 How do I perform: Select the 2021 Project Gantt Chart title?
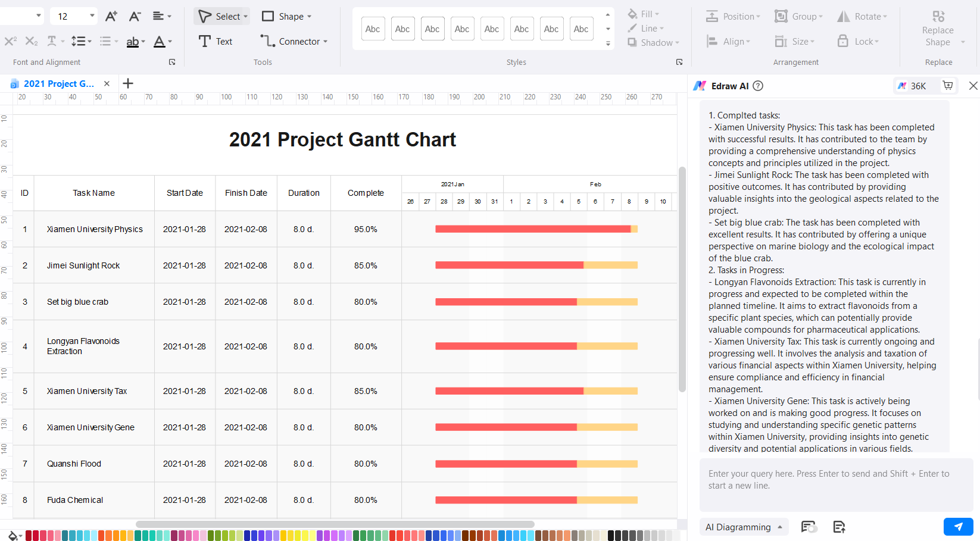coord(342,139)
